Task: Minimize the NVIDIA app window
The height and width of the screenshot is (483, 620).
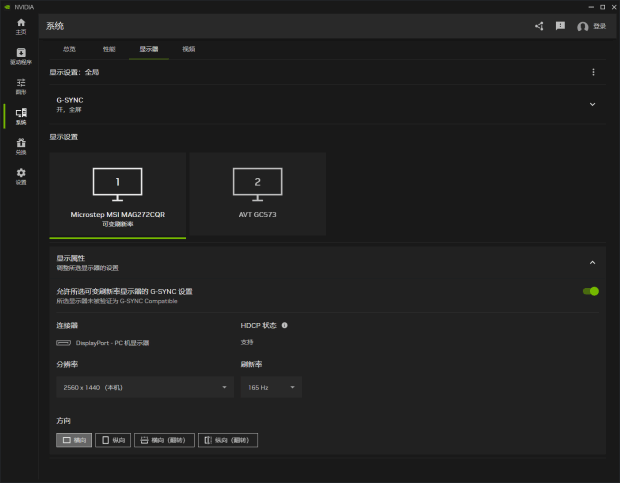Action: [591, 7]
